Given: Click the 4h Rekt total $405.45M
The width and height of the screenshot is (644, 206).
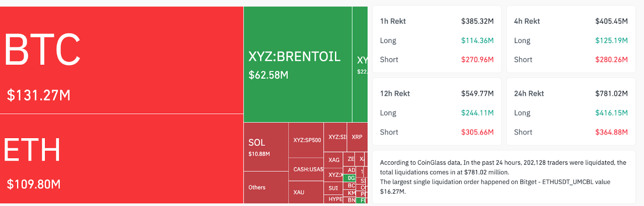Looking at the screenshot, I should 611,21.
